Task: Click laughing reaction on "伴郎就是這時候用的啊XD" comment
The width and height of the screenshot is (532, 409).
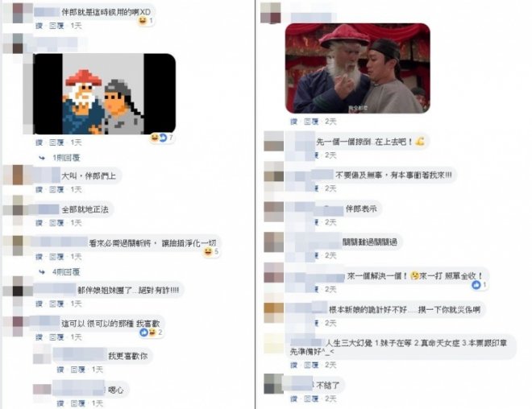Action: [143, 21]
